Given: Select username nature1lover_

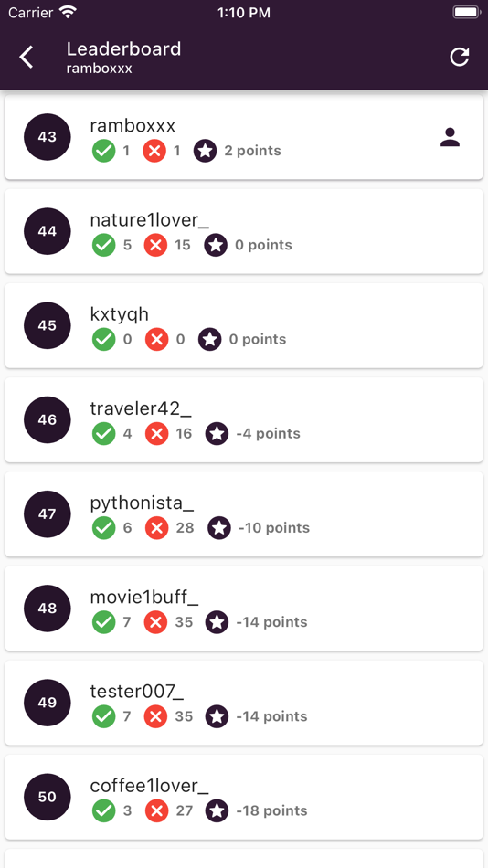Looking at the screenshot, I should click(x=150, y=220).
